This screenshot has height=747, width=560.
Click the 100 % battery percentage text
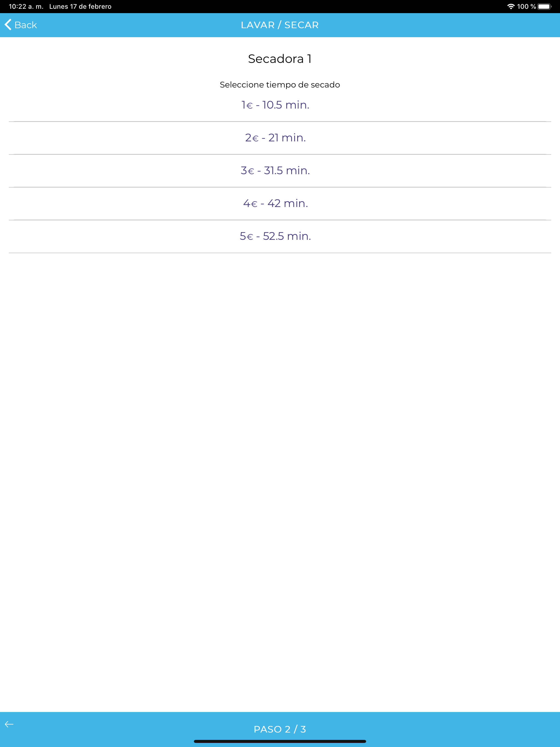click(x=526, y=6)
